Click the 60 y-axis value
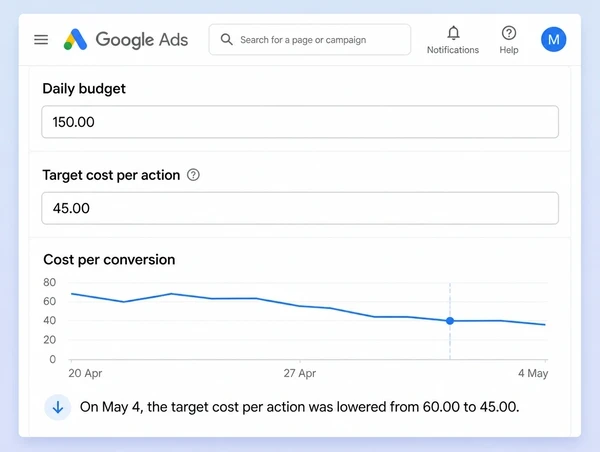The height and width of the screenshot is (452, 600). 49,302
